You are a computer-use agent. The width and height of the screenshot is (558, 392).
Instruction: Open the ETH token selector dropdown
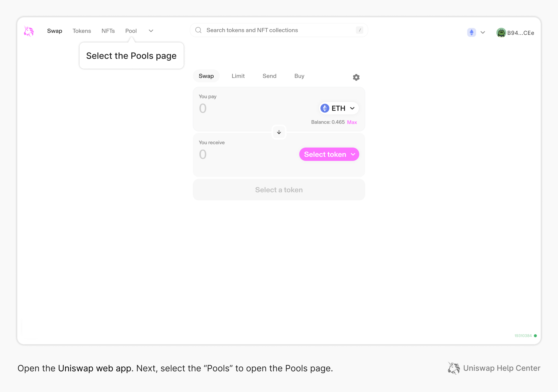tap(338, 108)
